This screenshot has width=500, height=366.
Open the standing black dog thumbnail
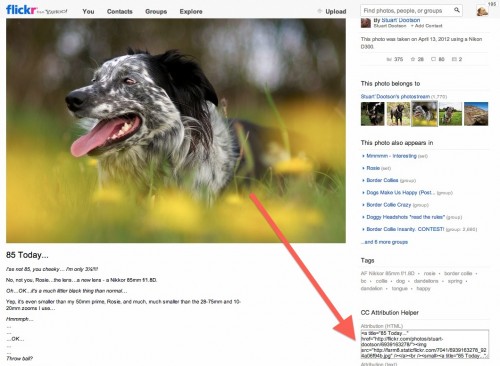(398, 114)
